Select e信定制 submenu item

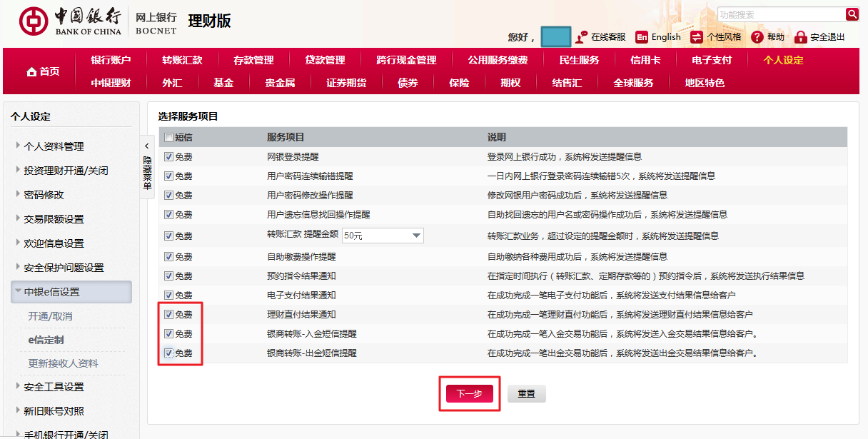coord(46,340)
